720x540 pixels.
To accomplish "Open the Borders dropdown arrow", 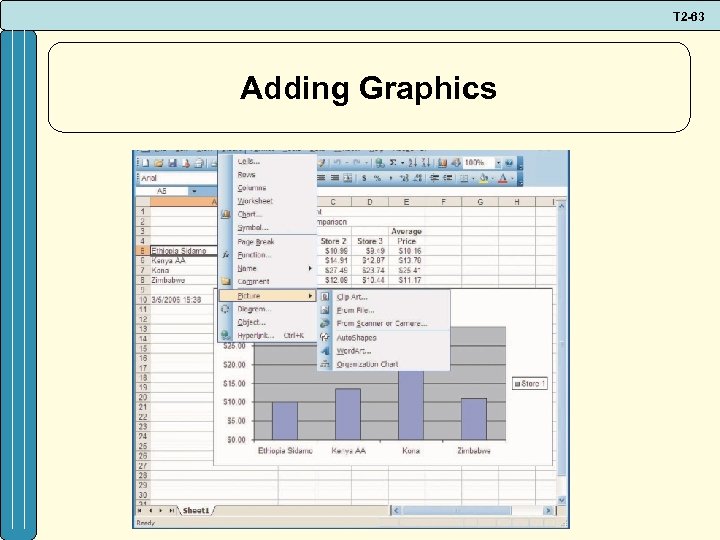I will [x=473, y=178].
